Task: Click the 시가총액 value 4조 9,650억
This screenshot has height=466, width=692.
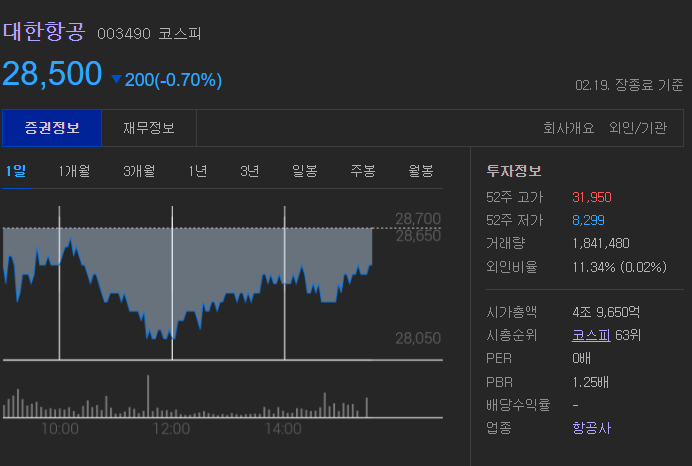Action: [606, 312]
